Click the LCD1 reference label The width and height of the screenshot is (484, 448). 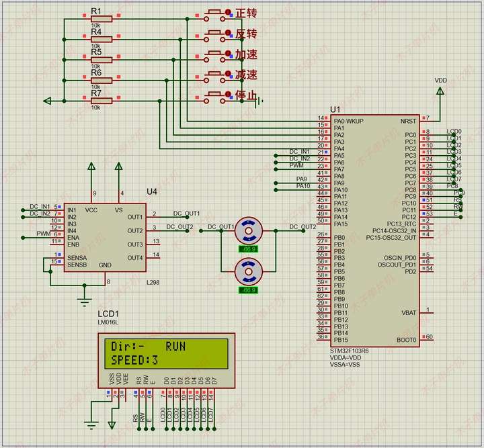point(108,314)
